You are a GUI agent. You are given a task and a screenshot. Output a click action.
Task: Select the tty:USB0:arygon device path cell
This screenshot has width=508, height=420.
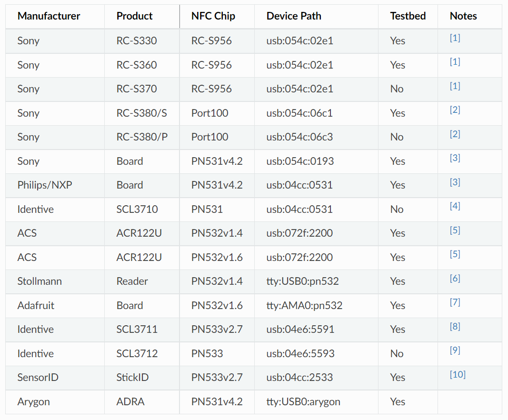(x=303, y=402)
